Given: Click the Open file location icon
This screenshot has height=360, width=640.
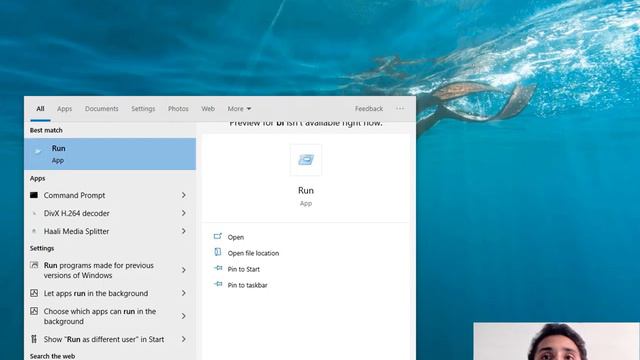Looking at the screenshot, I should [x=218, y=252].
